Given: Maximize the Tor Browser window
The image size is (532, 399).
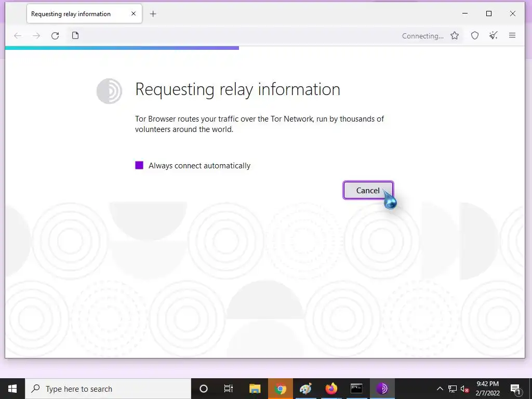Looking at the screenshot, I should pyautogui.click(x=489, y=14).
